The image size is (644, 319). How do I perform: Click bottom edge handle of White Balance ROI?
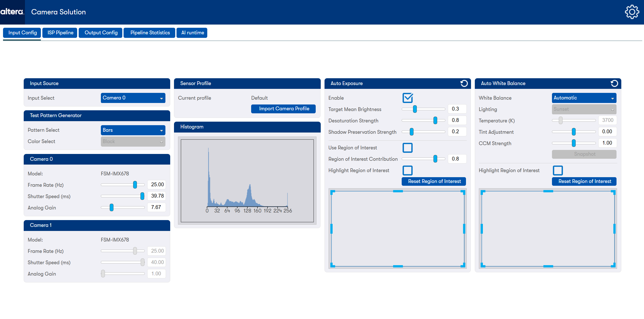(548, 266)
